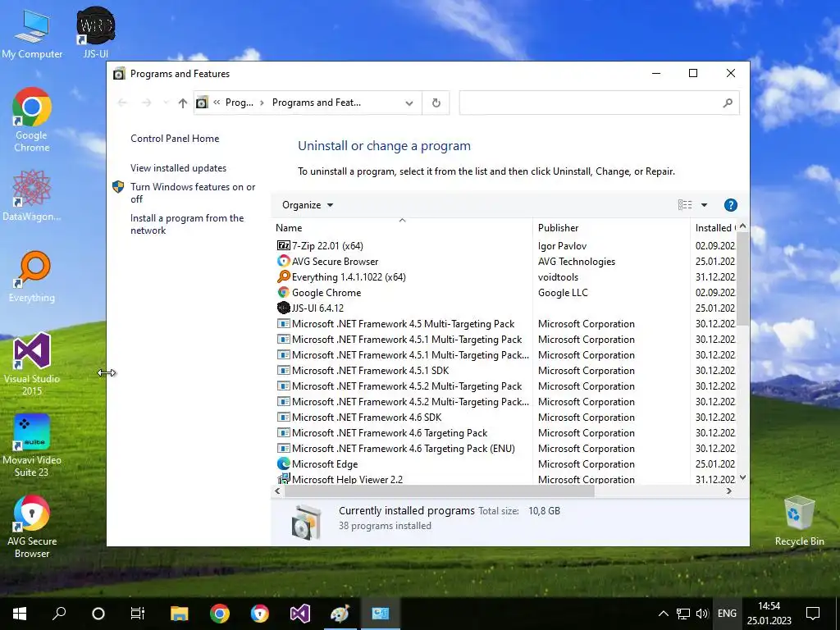Screen dimensions: 840x630
Task: Select Microsoft .NET Framework 4.6 SDK
Action: 504,417
